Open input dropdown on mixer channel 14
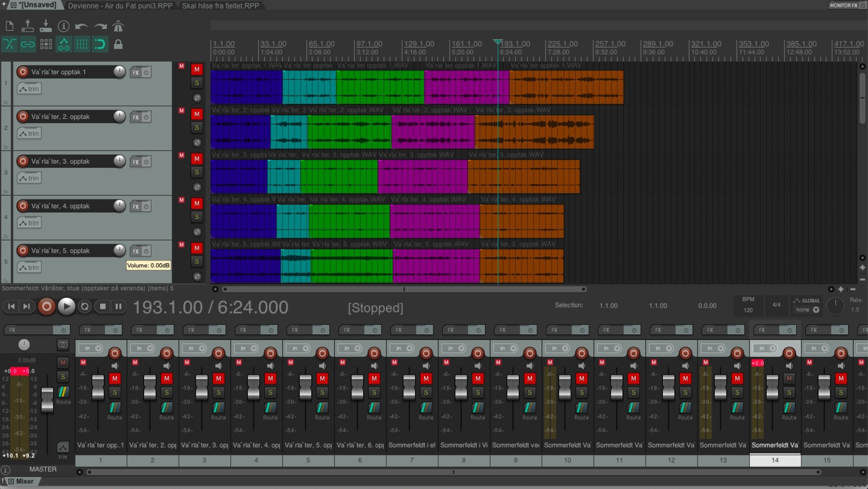868x489 pixels. pos(765,349)
